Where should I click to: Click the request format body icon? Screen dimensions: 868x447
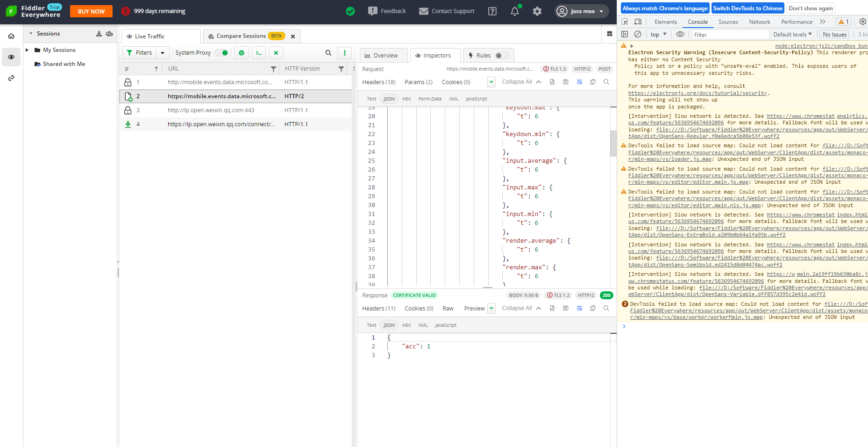(x=552, y=82)
